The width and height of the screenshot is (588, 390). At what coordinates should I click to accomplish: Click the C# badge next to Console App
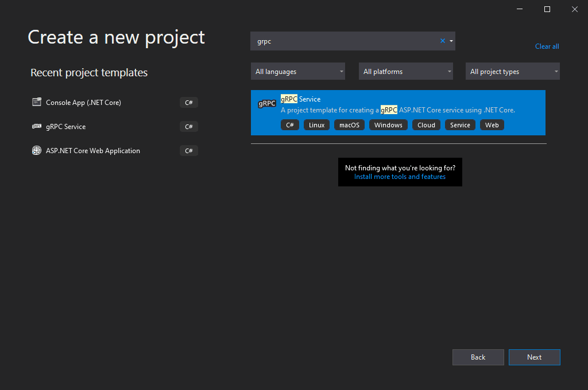pyautogui.click(x=188, y=102)
